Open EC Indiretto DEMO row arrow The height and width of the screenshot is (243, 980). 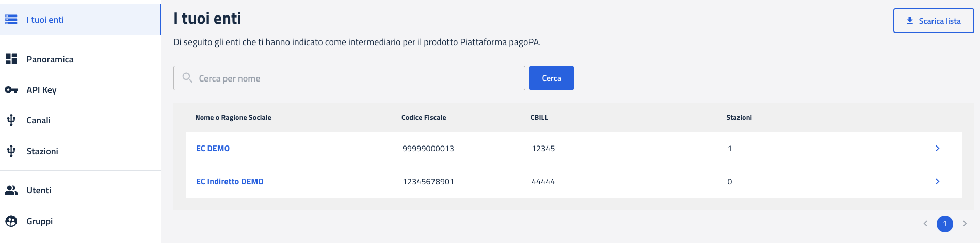coord(937,182)
